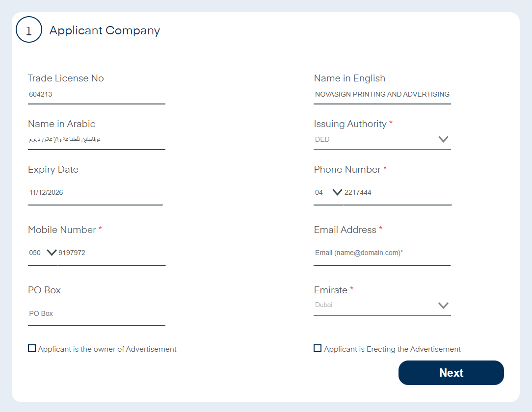The image size is (532, 412).
Task: Click the Issuing Authority field label
Action: click(350, 124)
